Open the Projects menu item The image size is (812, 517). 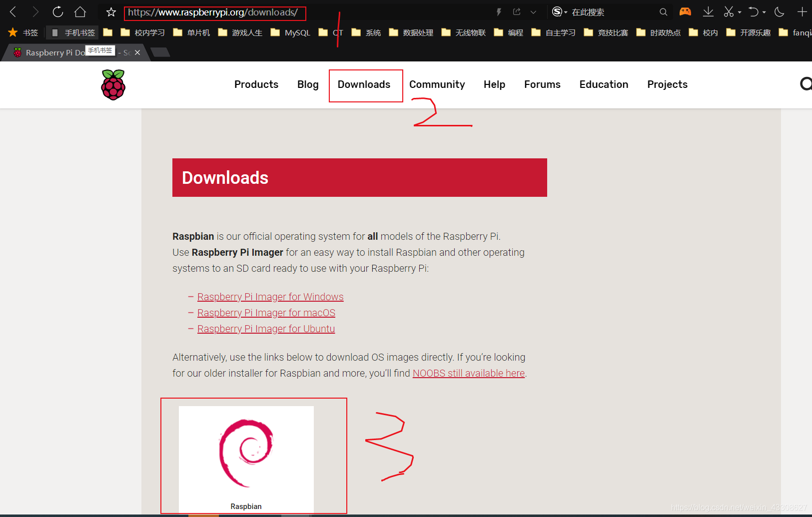(668, 84)
